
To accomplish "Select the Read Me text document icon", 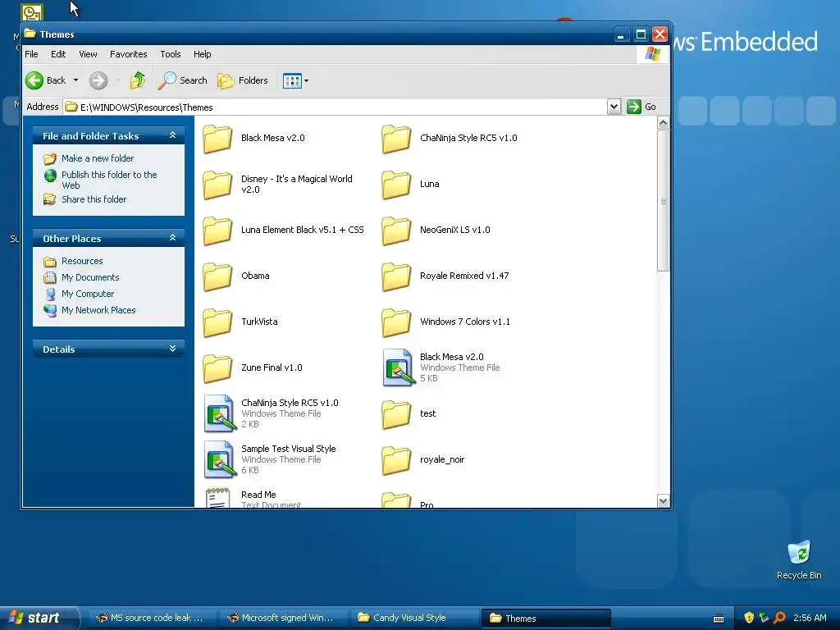I will [x=218, y=497].
